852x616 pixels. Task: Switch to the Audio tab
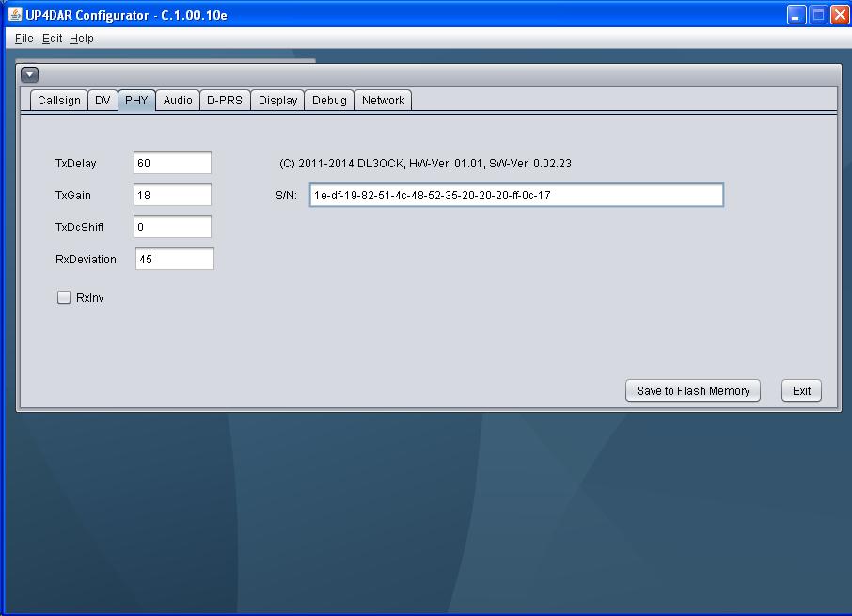pos(178,101)
